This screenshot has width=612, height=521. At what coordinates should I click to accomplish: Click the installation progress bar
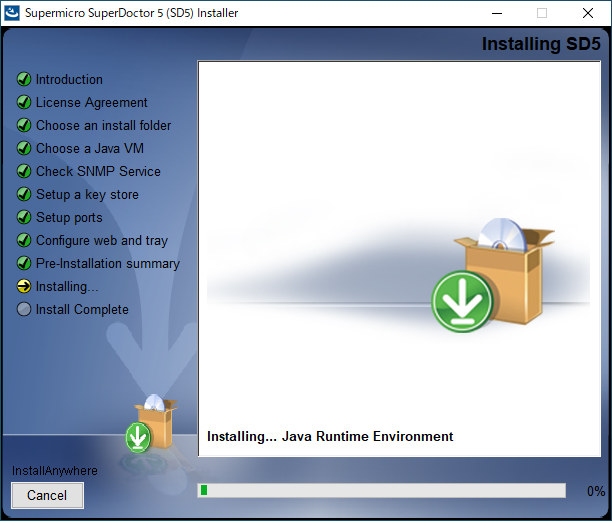click(382, 491)
